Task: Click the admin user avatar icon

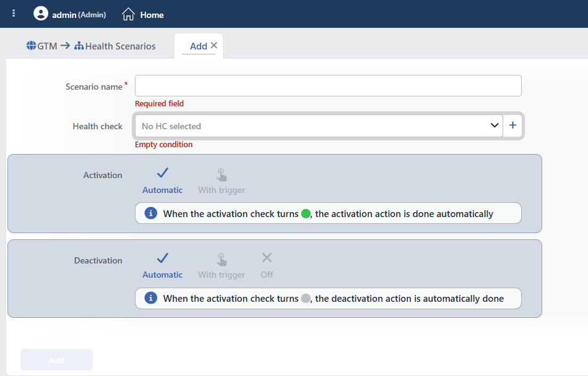Action: click(x=40, y=14)
